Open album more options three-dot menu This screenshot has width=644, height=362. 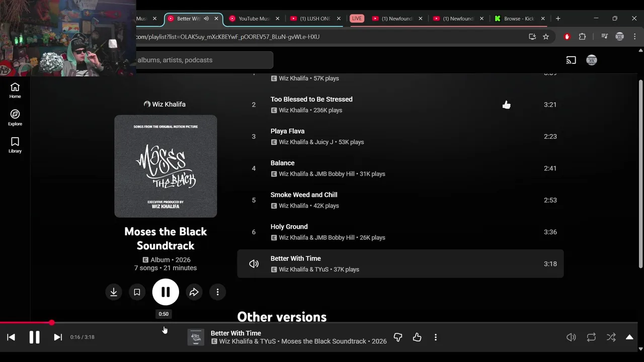[217, 292]
